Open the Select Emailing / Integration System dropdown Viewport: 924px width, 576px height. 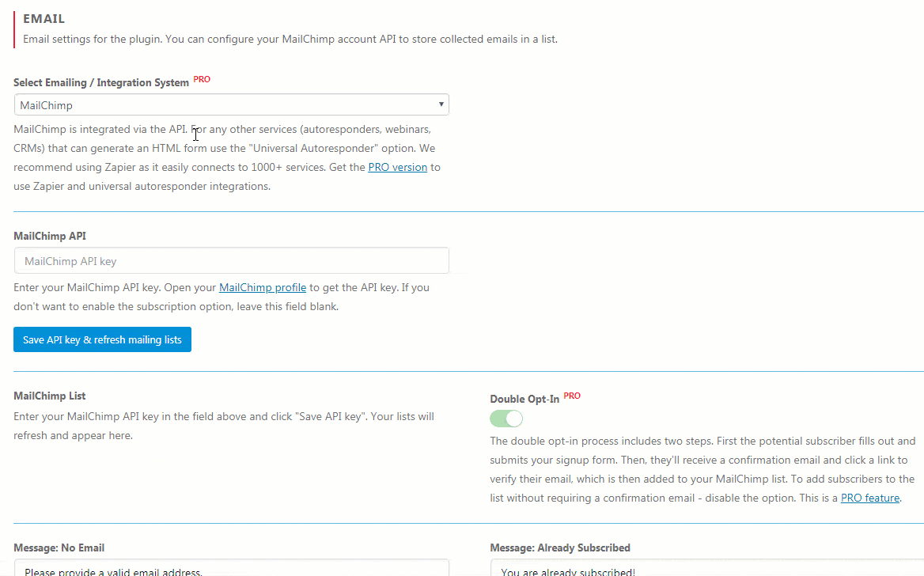coord(232,105)
